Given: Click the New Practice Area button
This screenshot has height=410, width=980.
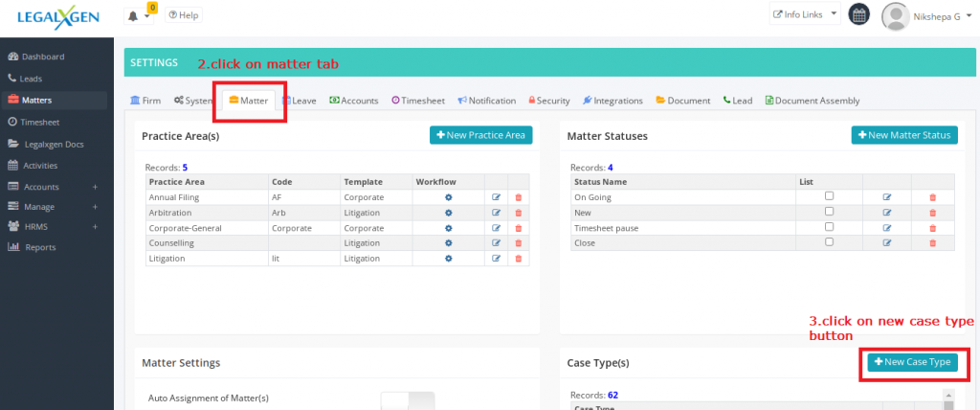Looking at the screenshot, I should 480,135.
